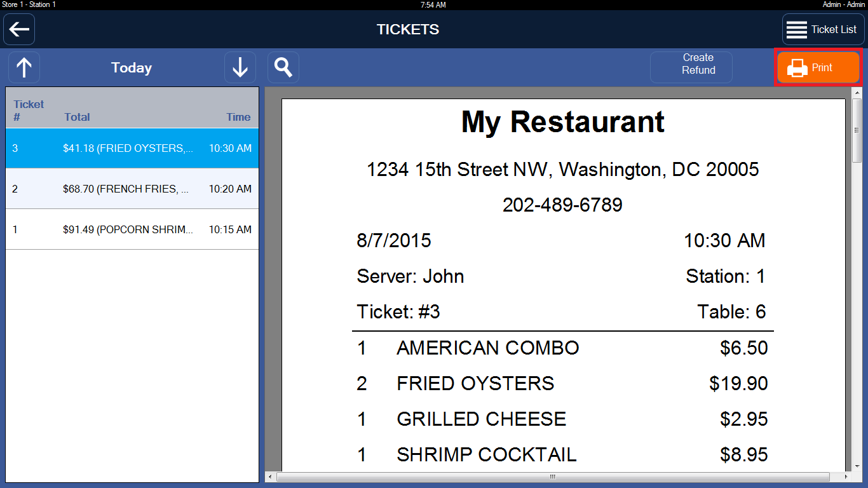Sort tickets by Total column header
Screen dimensions: 868x488
coord(77,117)
